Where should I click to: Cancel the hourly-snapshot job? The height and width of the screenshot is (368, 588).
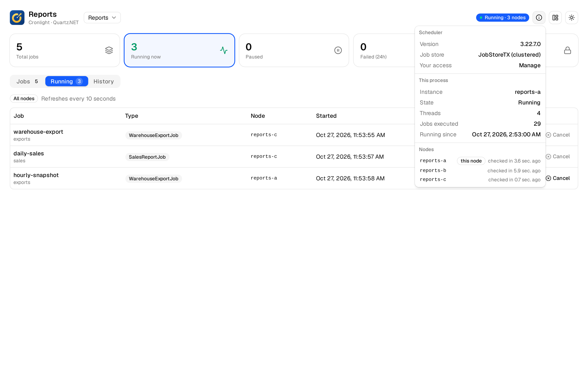click(557, 178)
